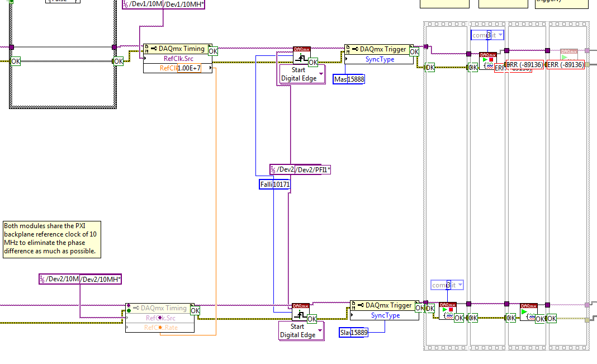The height and width of the screenshot is (364, 597).
Task: Click the OK probe on the loop's right border
Action: tap(119, 62)
